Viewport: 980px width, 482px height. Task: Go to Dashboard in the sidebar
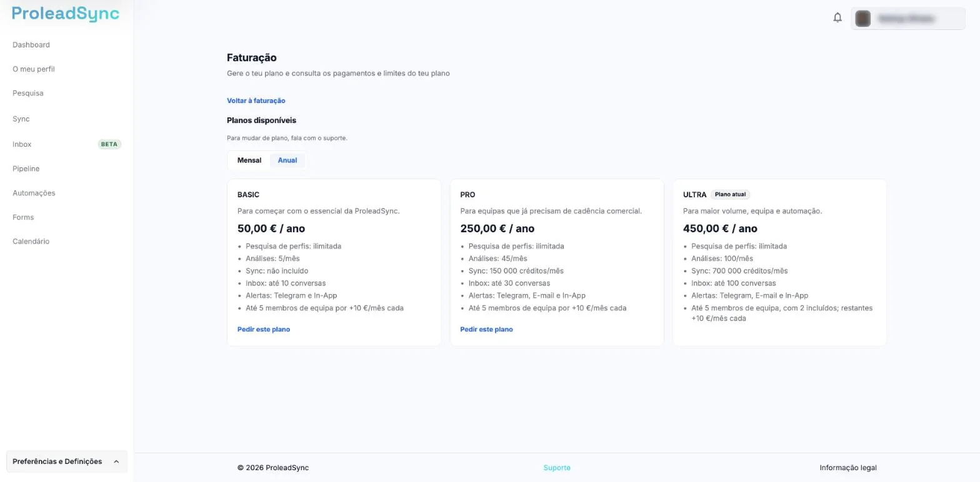click(31, 45)
